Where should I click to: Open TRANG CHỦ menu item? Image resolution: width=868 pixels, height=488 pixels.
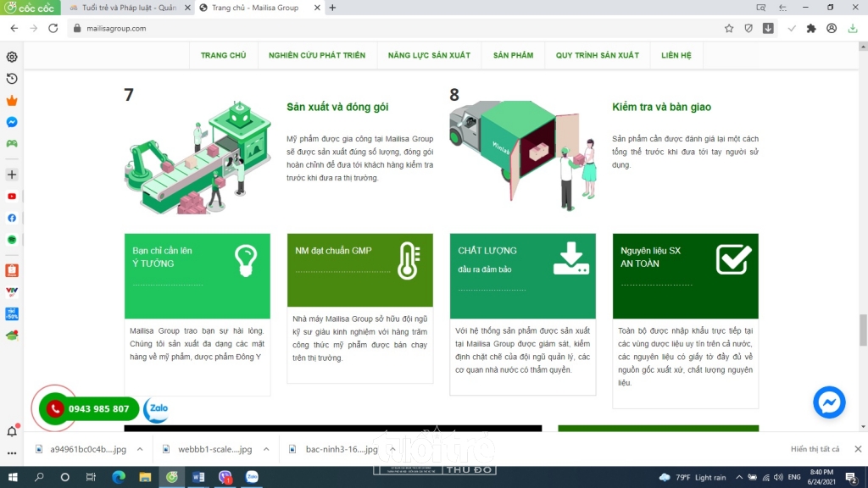(x=223, y=55)
